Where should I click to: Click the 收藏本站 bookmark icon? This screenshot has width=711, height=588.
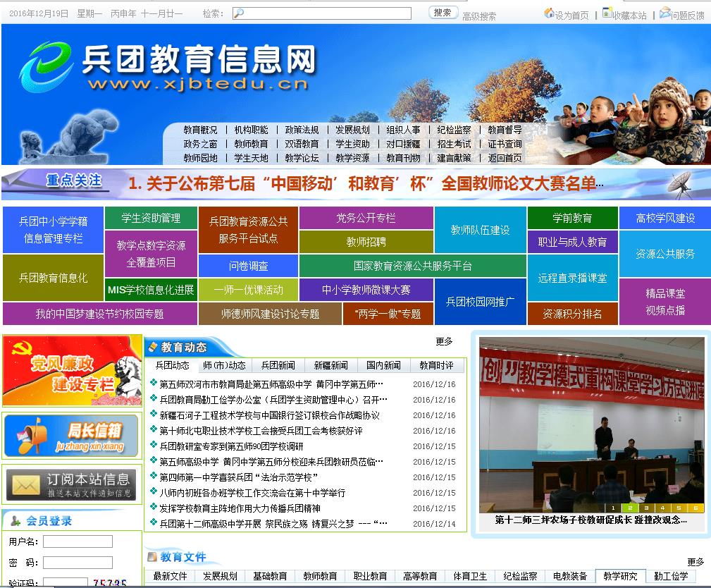point(607,13)
